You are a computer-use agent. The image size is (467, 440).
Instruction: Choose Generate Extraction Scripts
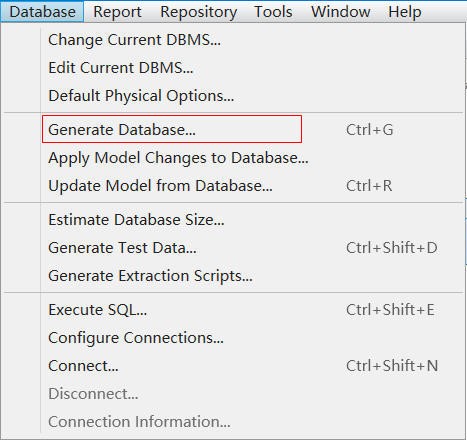pyautogui.click(x=233, y=276)
